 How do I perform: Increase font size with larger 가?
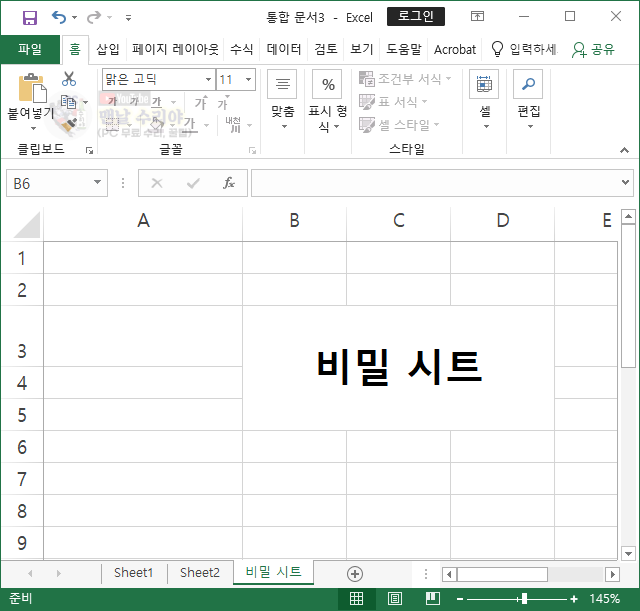click(201, 102)
